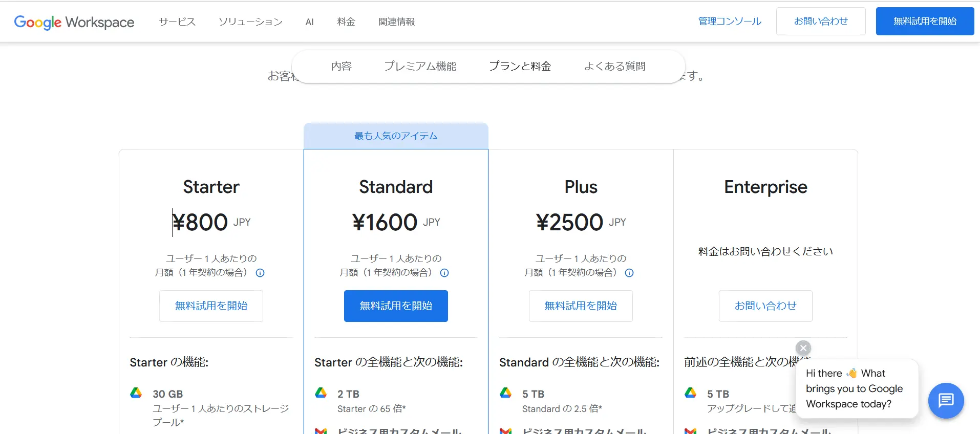Open the 関連情報 menu
Image resolution: width=980 pixels, height=434 pixels.
[396, 21]
